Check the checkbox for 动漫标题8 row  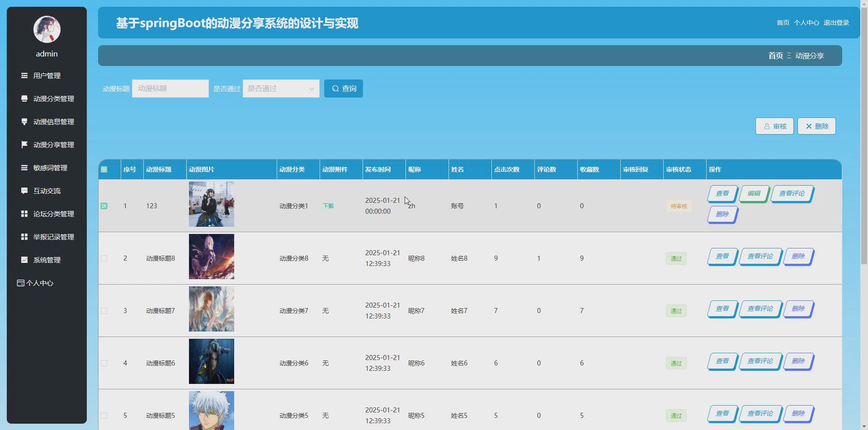[104, 258]
